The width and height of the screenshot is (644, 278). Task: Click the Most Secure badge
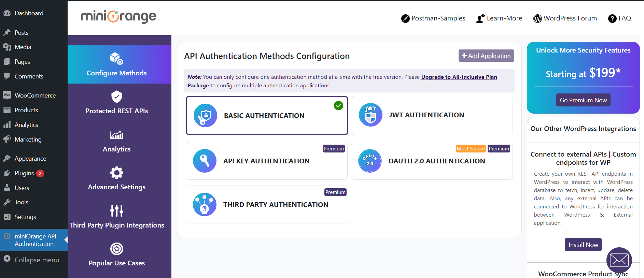471,149
